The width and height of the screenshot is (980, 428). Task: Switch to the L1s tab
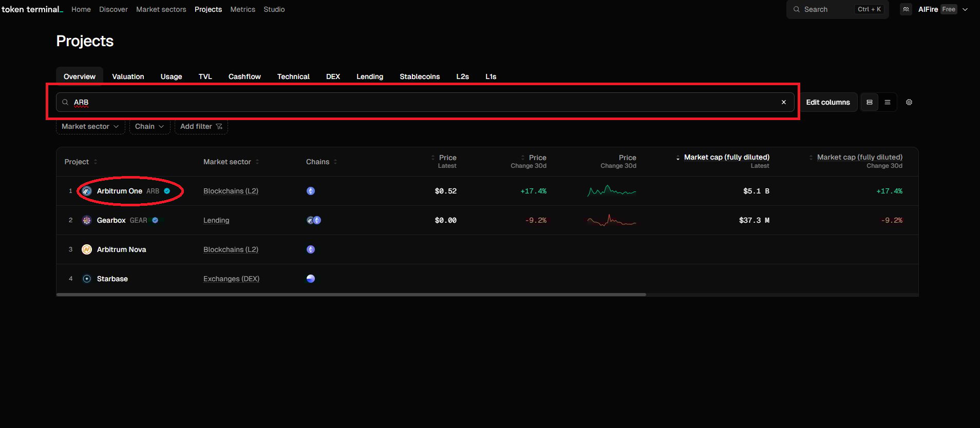tap(491, 76)
